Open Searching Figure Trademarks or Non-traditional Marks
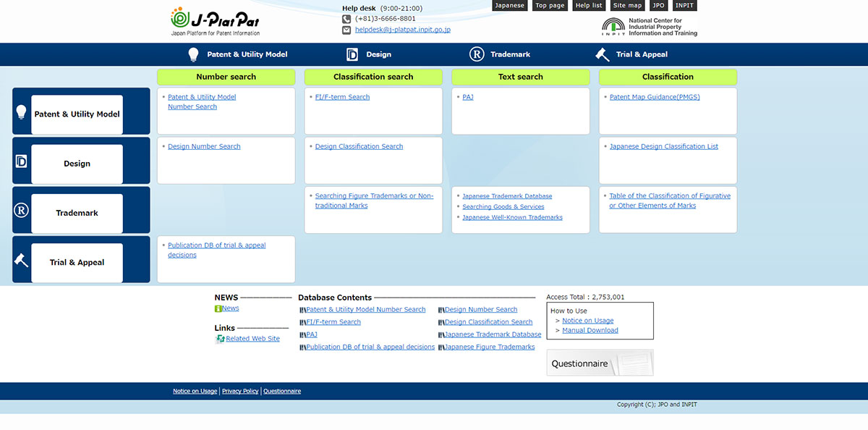The width and height of the screenshot is (868, 430). [374, 201]
